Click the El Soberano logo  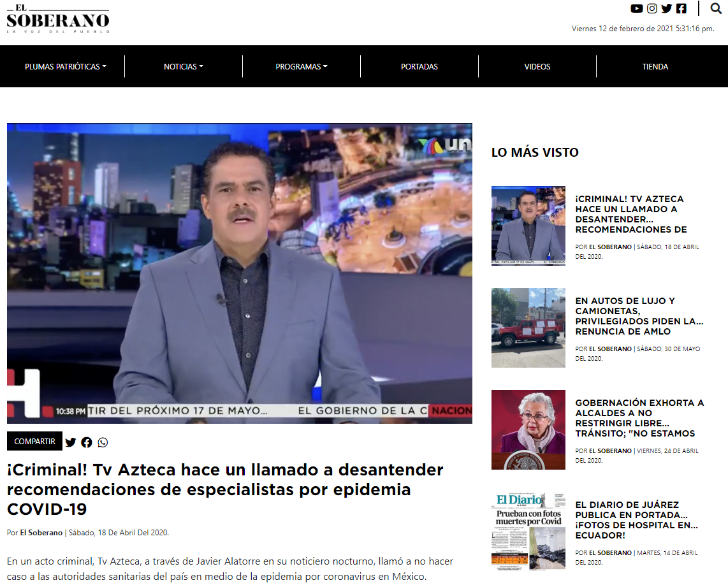pyautogui.click(x=58, y=18)
